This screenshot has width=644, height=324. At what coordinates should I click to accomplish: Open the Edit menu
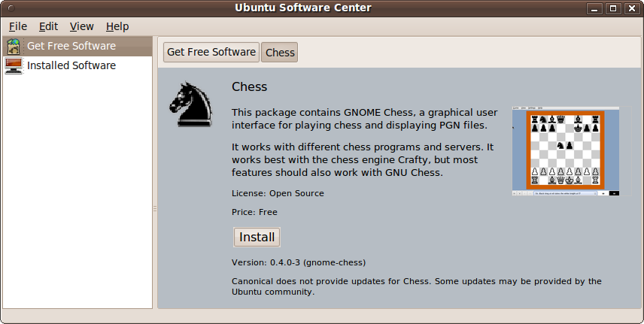48,26
